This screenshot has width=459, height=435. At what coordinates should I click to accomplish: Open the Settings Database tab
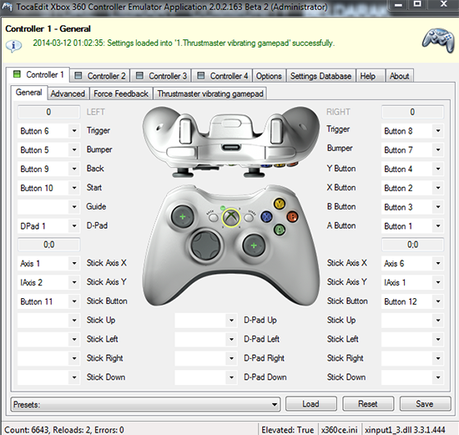(321, 76)
